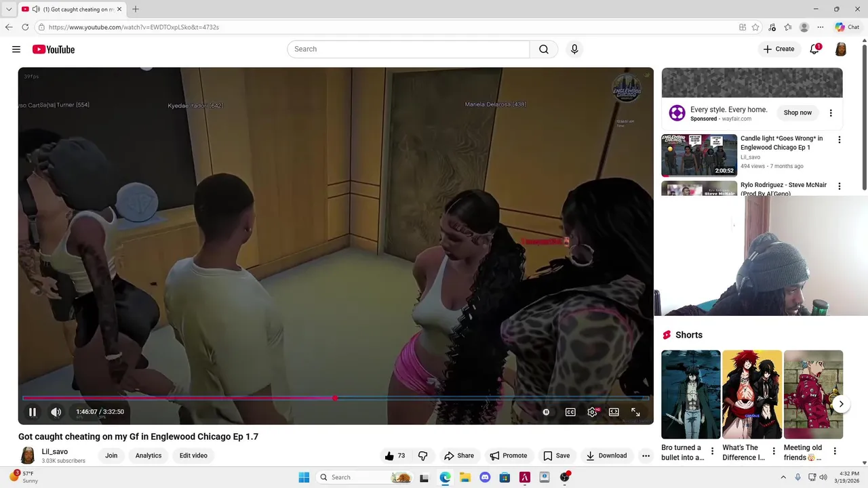Click the Join button

pyautogui.click(x=111, y=455)
